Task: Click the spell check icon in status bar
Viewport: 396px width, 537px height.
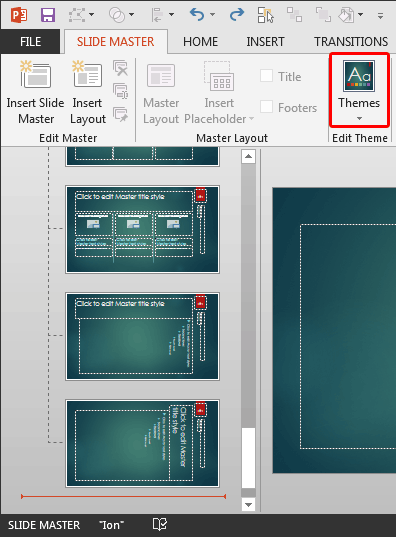Action: 160,524
